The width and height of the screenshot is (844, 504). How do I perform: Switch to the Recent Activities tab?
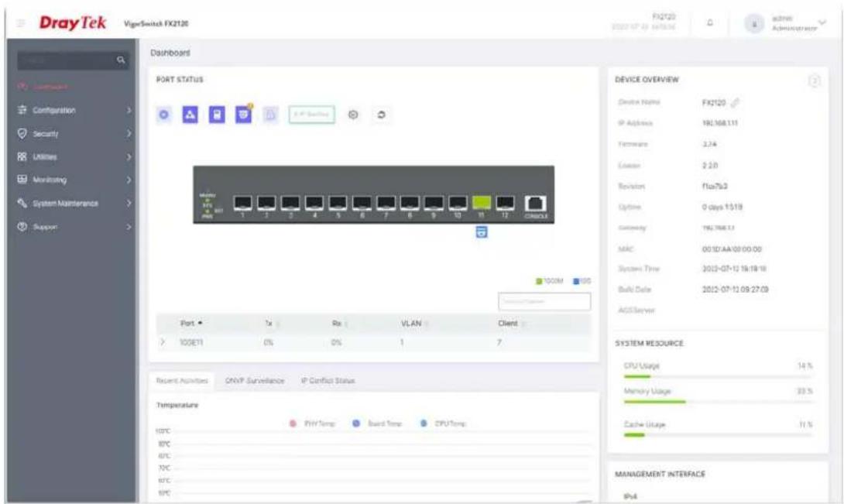pos(181,381)
